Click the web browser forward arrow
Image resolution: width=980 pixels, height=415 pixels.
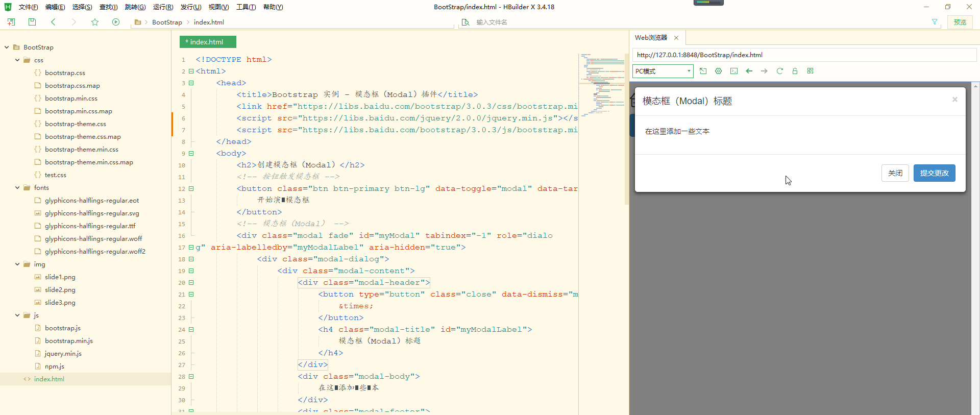764,71
